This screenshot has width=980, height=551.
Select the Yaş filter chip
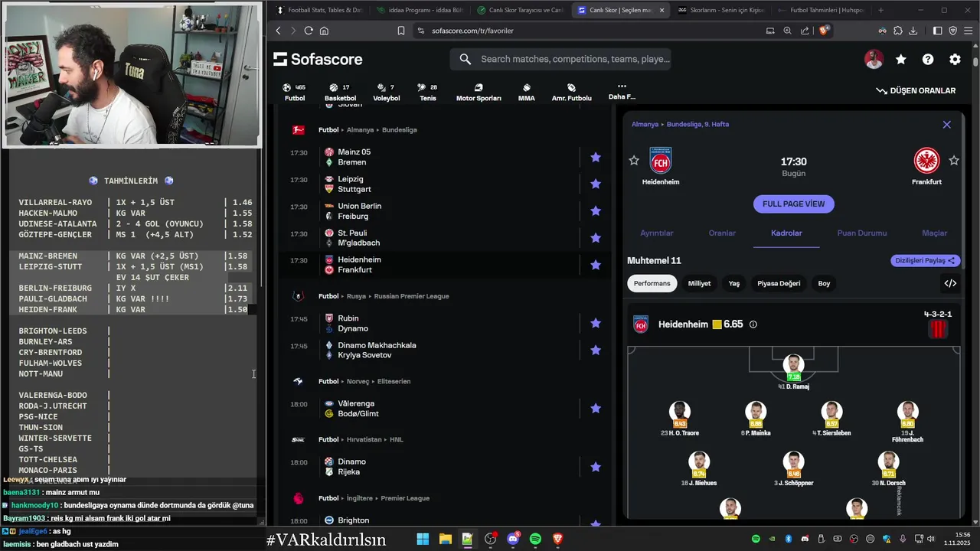[733, 283]
